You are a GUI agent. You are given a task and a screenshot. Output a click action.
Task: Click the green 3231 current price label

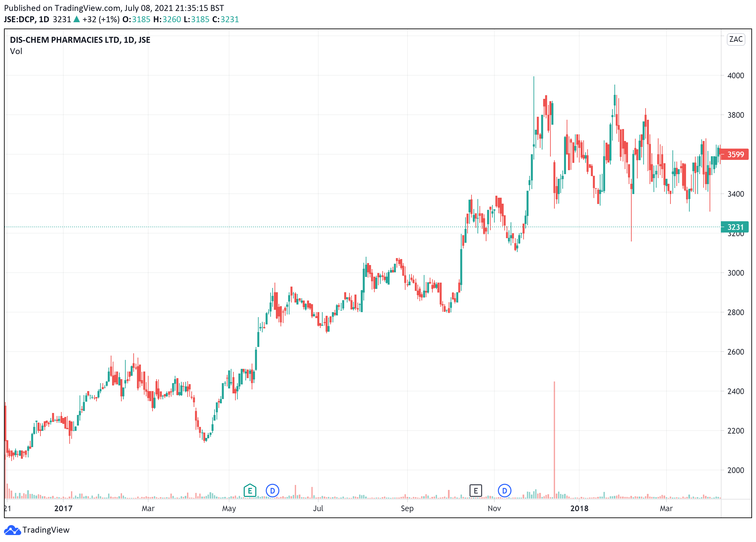point(734,227)
